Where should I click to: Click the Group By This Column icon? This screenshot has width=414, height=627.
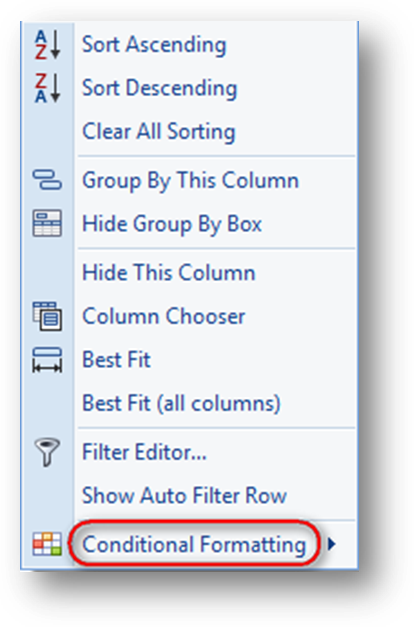pyautogui.click(x=47, y=180)
